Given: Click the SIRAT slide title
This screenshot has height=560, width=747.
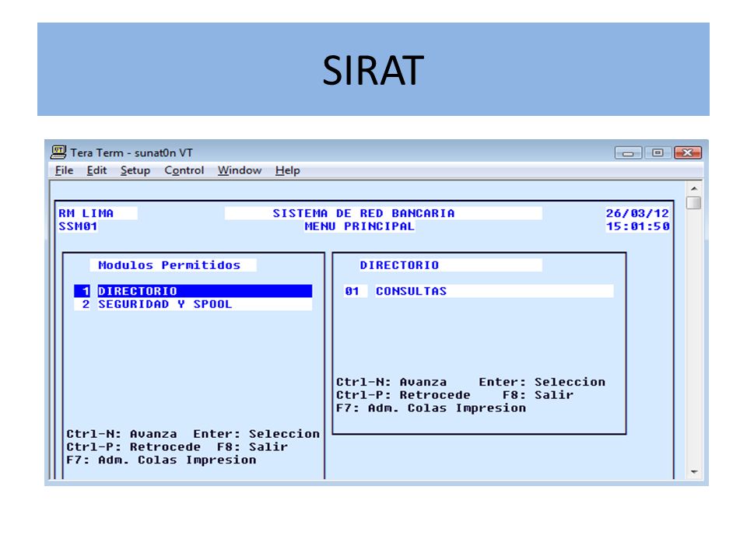Looking at the screenshot, I should point(373,71).
